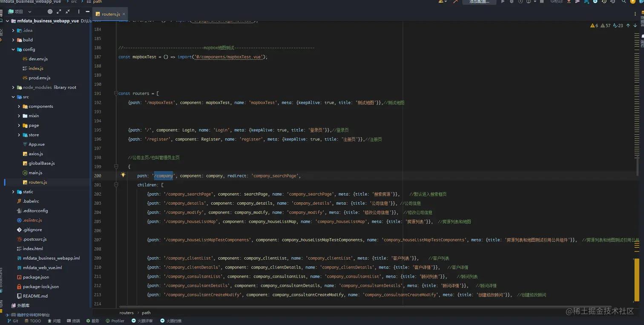Toggle code fold marker at line 201
Image resolution: width=644 pixels, height=325 pixels.
pos(116,185)
